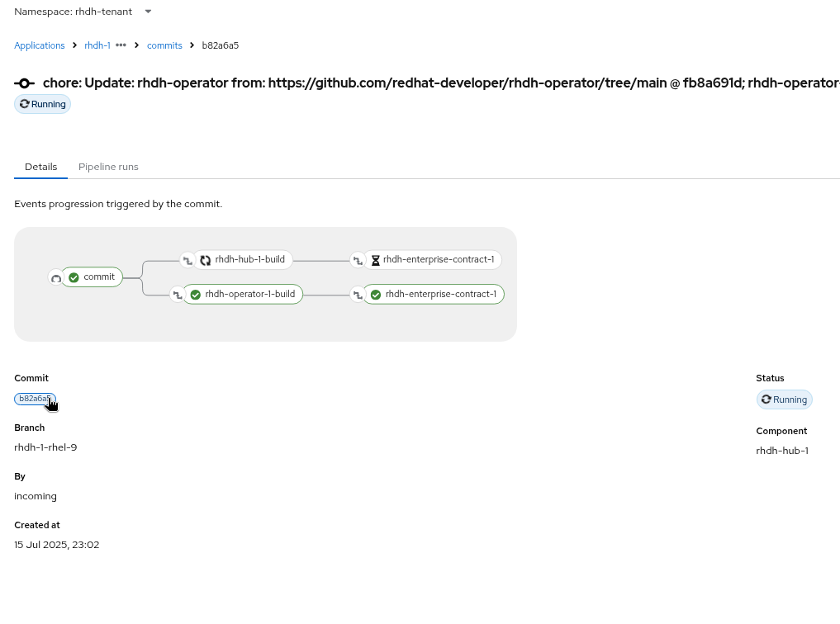The image size is (840, 624).
Task: Expand the breadcrumb ellipsis menu
Action: tap(121, 45)
